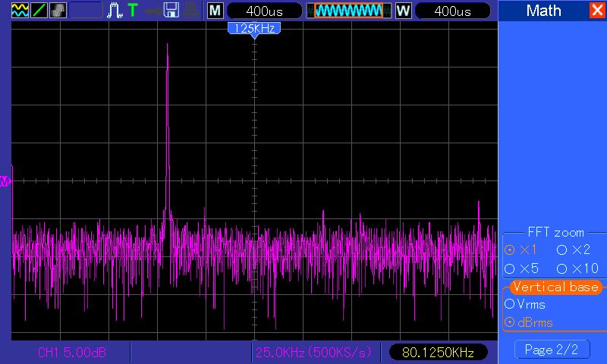Click the M main timebase icon
The height and width of the screenshot is (364, 607).
tap(215, 11)
